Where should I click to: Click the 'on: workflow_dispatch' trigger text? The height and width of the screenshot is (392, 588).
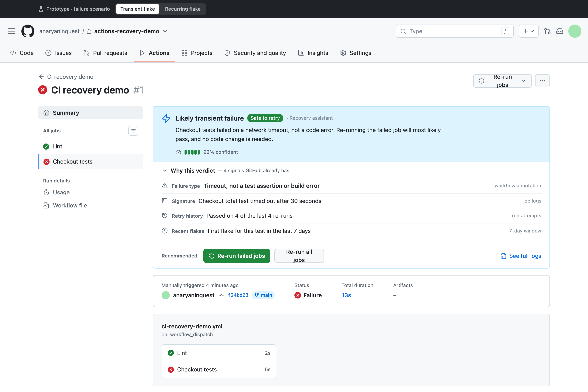[x=187, y=334]
